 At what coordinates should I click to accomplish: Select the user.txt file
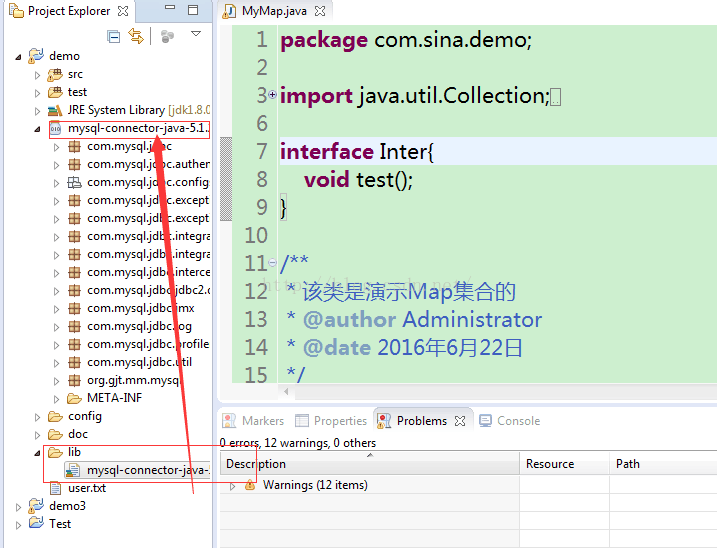(87, 488)
